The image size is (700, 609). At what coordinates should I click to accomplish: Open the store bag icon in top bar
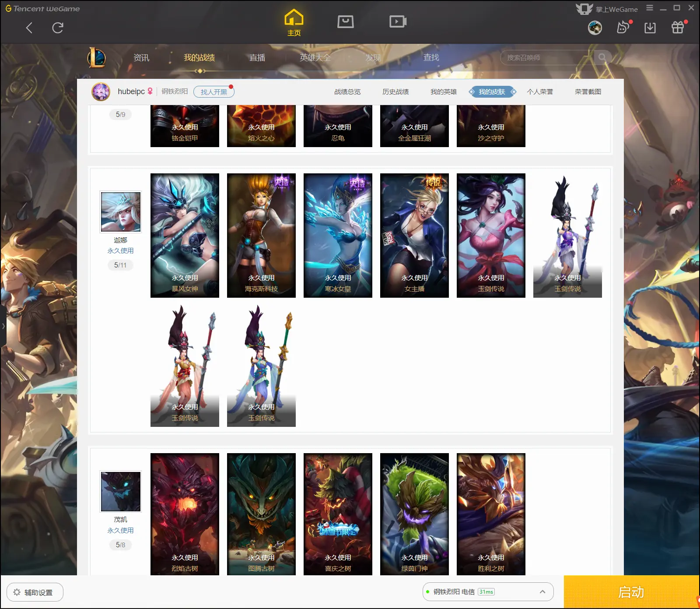tap(346, 21)
